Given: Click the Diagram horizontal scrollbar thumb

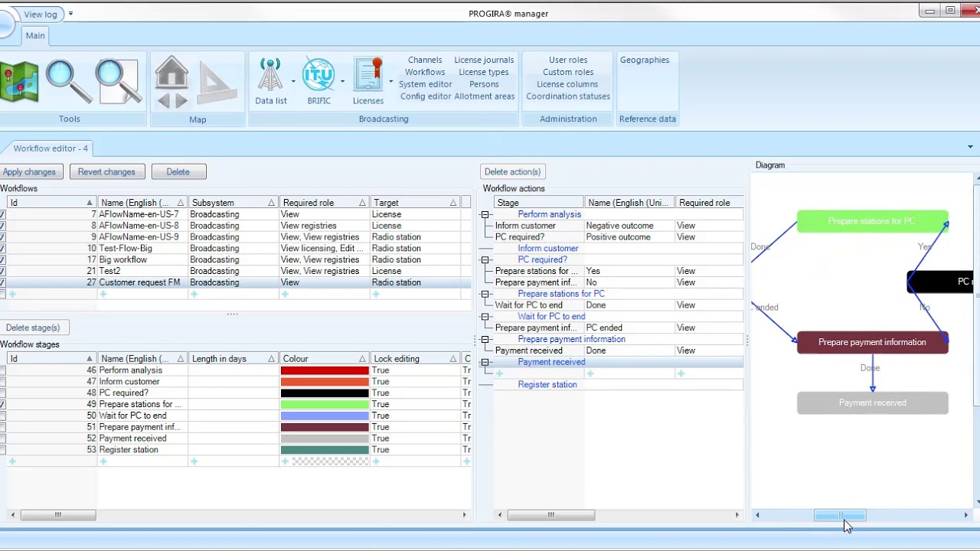Looking at the screenshot, I should click(x=840, y=515).
